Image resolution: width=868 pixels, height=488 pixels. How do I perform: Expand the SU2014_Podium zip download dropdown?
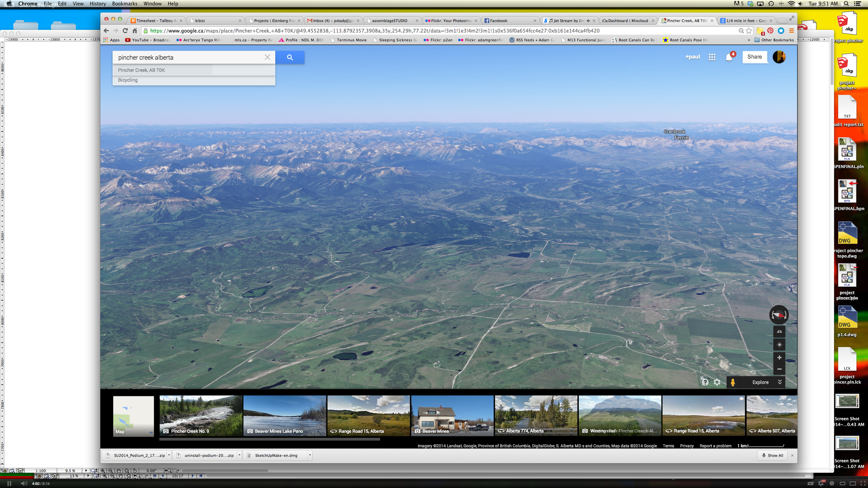click(169, 455)
